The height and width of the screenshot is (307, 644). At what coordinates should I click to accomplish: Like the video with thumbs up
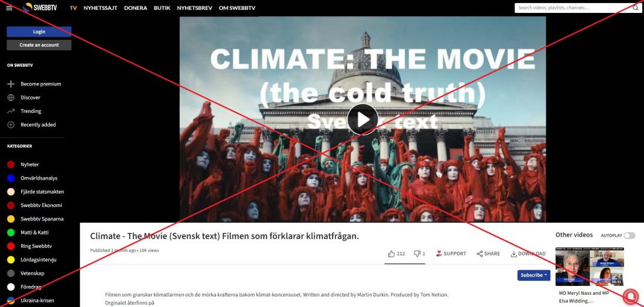pos(391,254)
